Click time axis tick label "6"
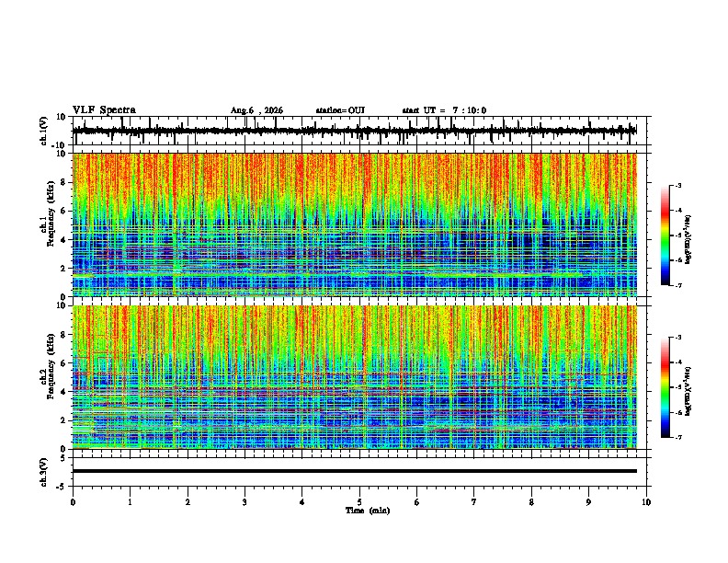This screenshot has height=563, width=728. pos(417,502)
